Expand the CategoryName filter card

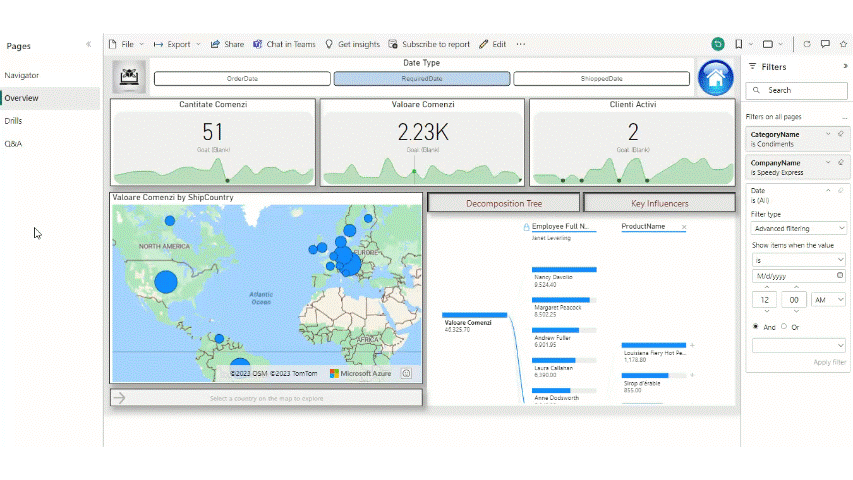828,133
